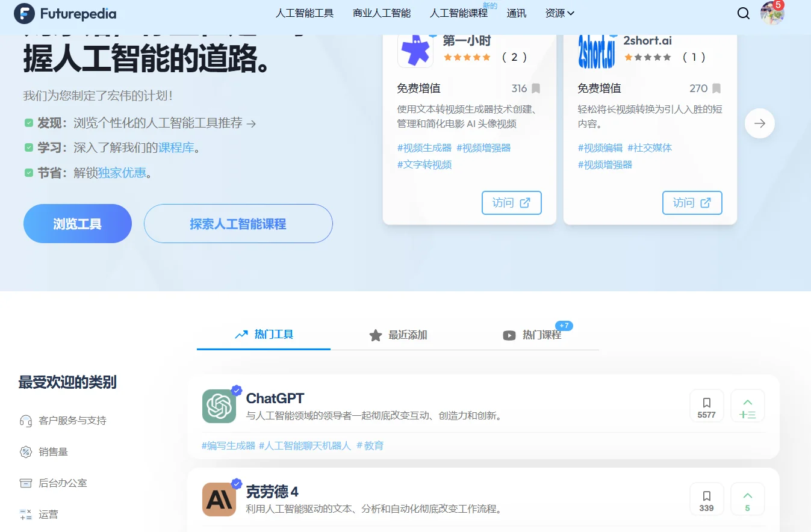Open the 通讯 menu item
The image size is (811, 532).
click(516, 13)
